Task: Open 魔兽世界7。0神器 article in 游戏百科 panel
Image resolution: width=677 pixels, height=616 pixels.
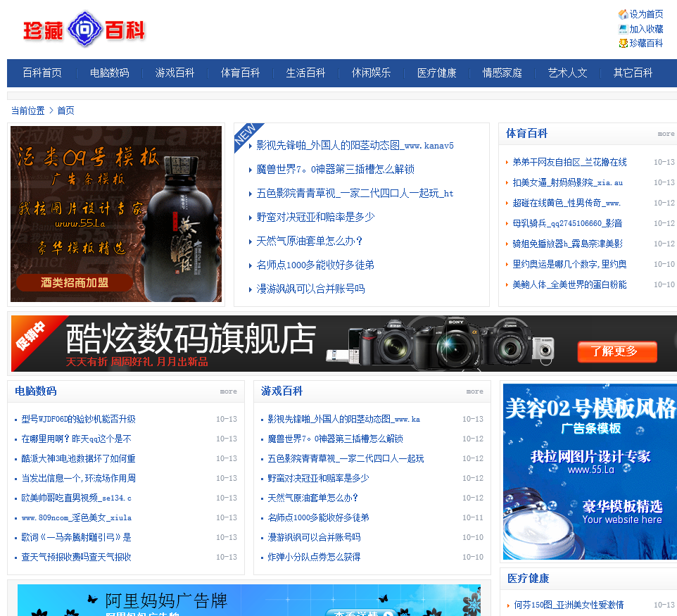Action: (336, 439)
